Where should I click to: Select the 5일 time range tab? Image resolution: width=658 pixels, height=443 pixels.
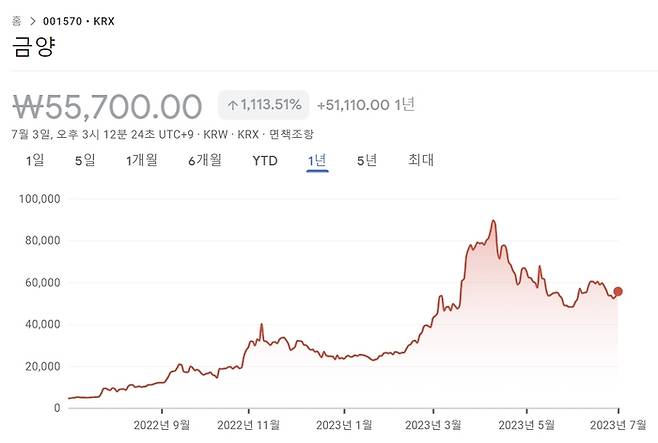(85, 160)
